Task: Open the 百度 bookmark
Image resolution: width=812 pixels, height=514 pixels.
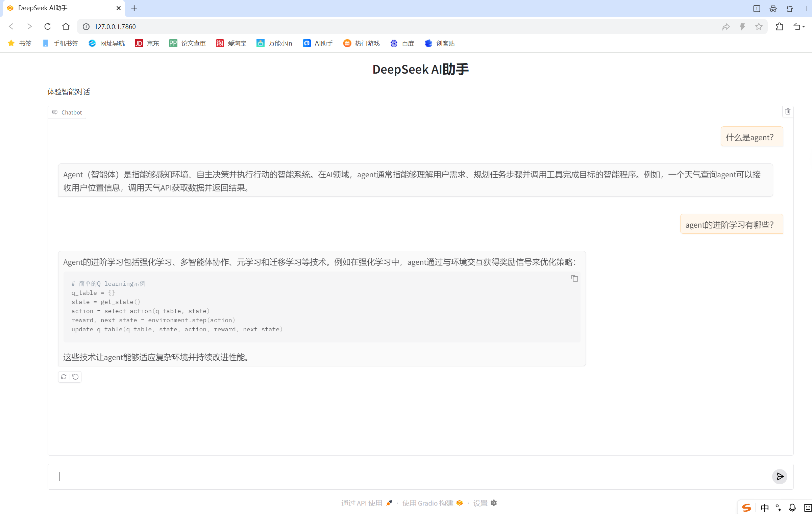Action: (402, 44)
